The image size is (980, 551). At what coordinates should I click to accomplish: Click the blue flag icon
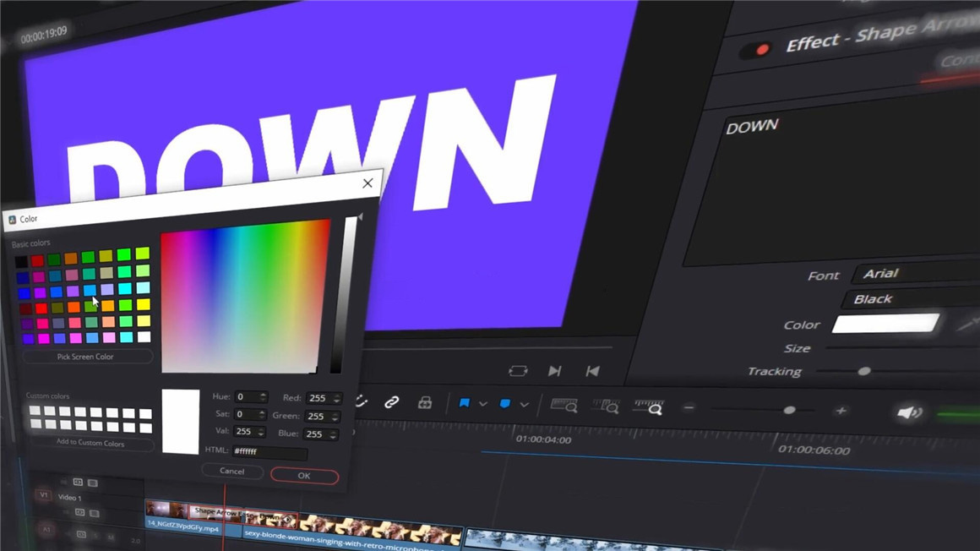pos(464,404)
